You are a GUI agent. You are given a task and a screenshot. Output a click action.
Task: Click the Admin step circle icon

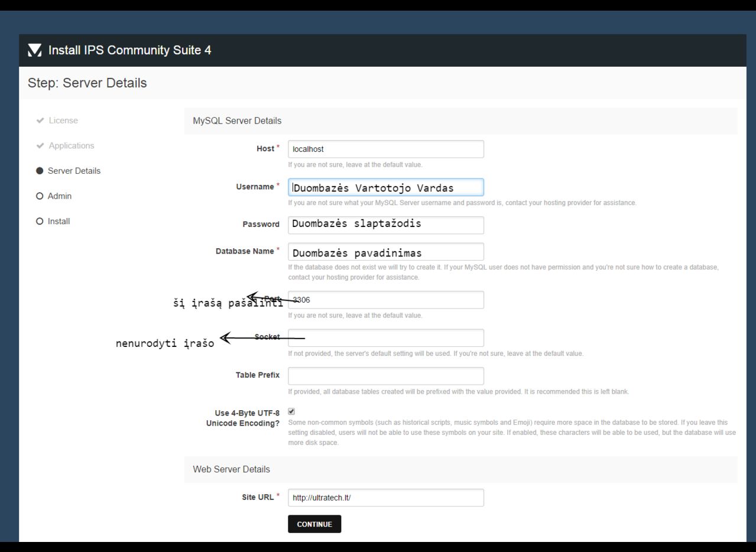click(x=40, y=196)
